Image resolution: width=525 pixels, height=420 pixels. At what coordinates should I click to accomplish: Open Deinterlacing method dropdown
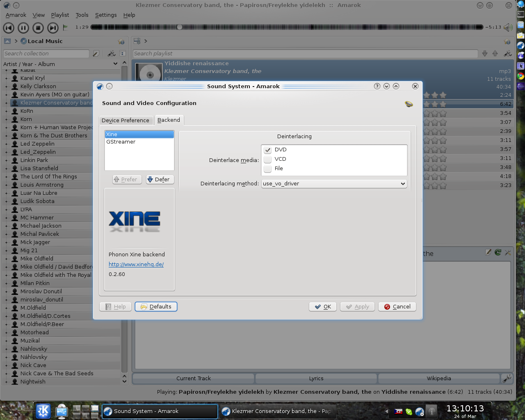pyautogui.click(x=334, y=184)
